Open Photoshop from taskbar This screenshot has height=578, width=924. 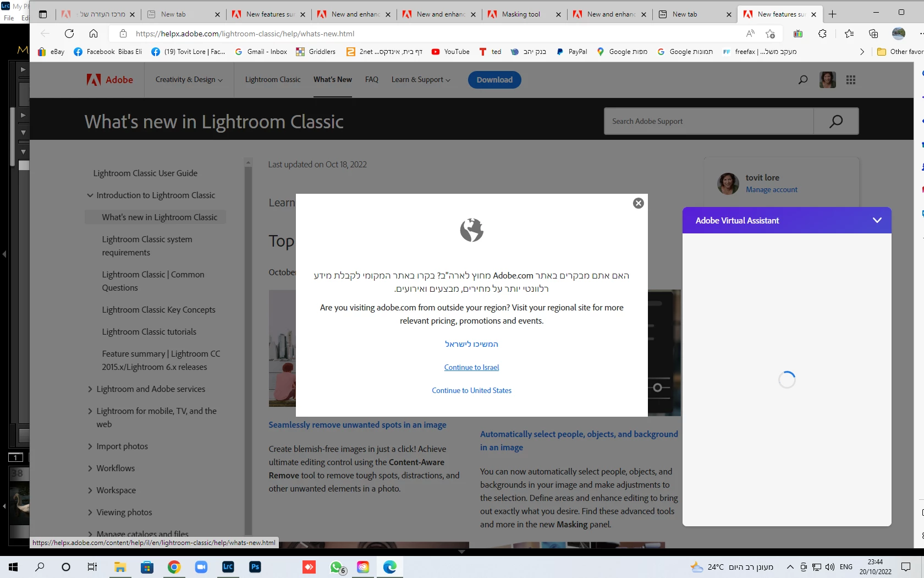point(255,566)
